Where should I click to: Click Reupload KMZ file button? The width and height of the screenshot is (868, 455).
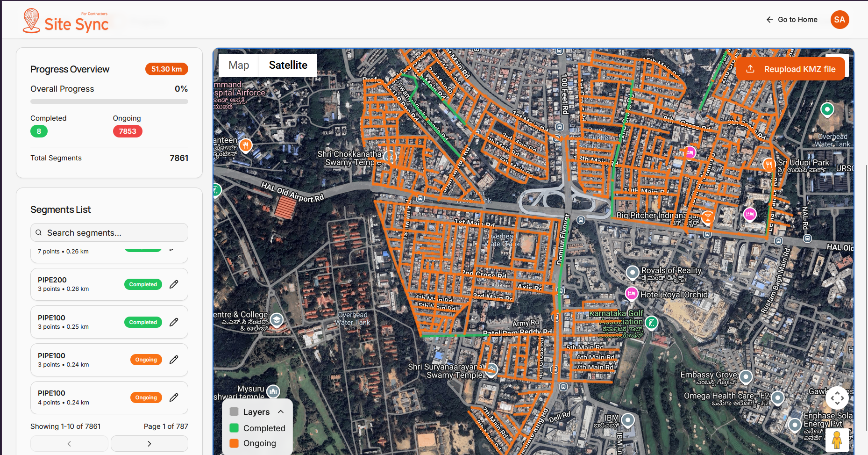790,69
